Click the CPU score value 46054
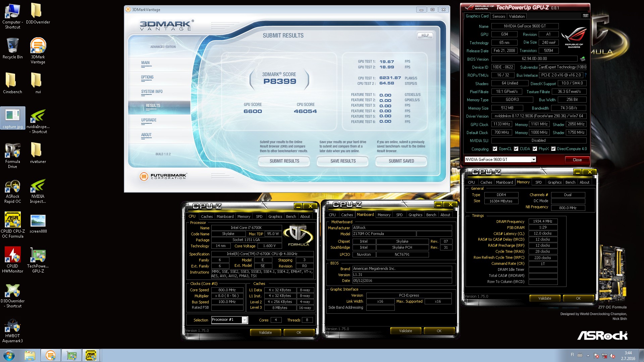Screen dimensions: 644x362 pos(305,111)
